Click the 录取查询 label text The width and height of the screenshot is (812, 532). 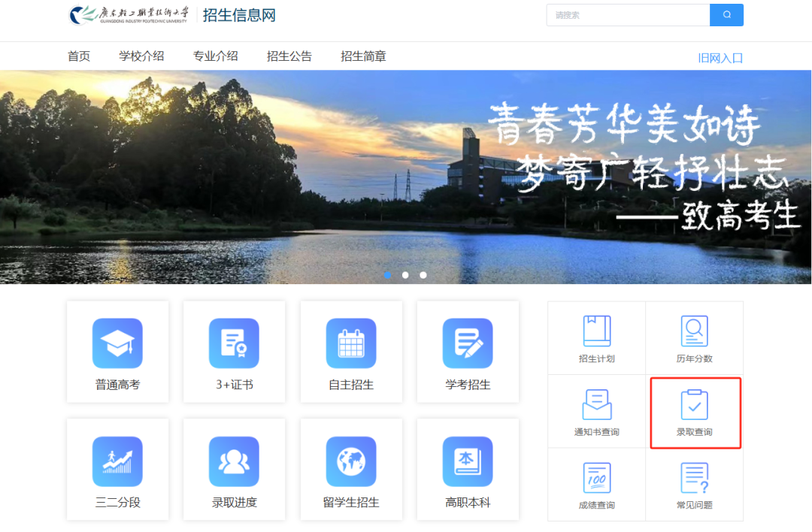(695, 431)
